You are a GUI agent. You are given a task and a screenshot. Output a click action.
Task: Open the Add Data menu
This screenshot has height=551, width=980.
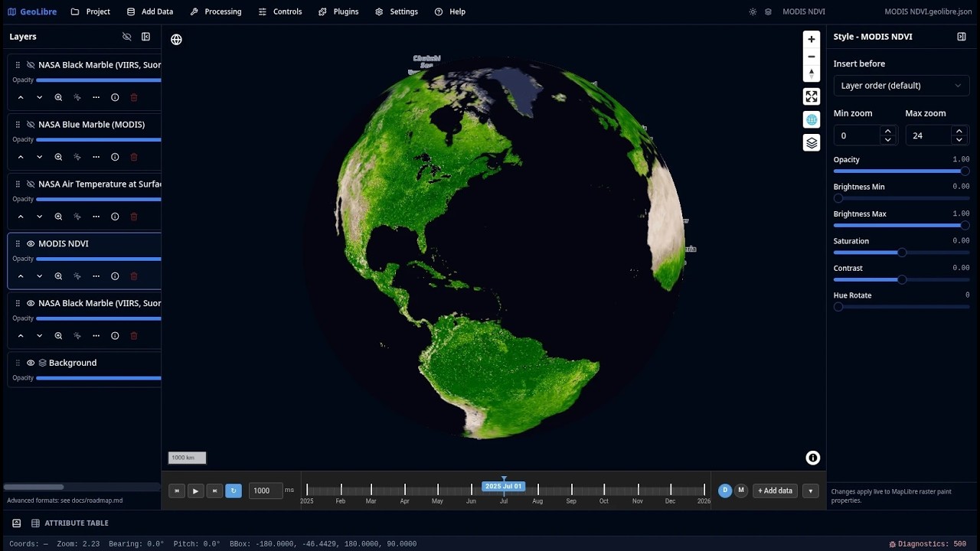[x=150, y=11]
